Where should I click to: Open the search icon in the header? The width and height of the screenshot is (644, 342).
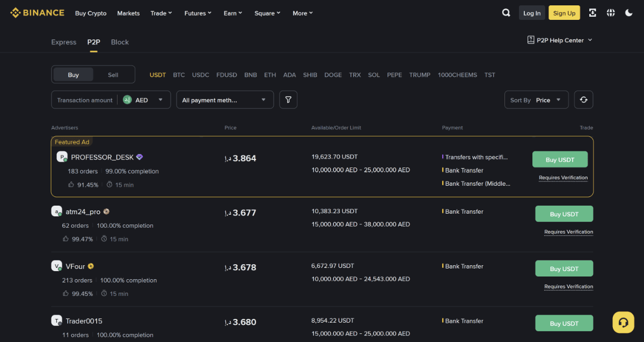tap(506, 12)
